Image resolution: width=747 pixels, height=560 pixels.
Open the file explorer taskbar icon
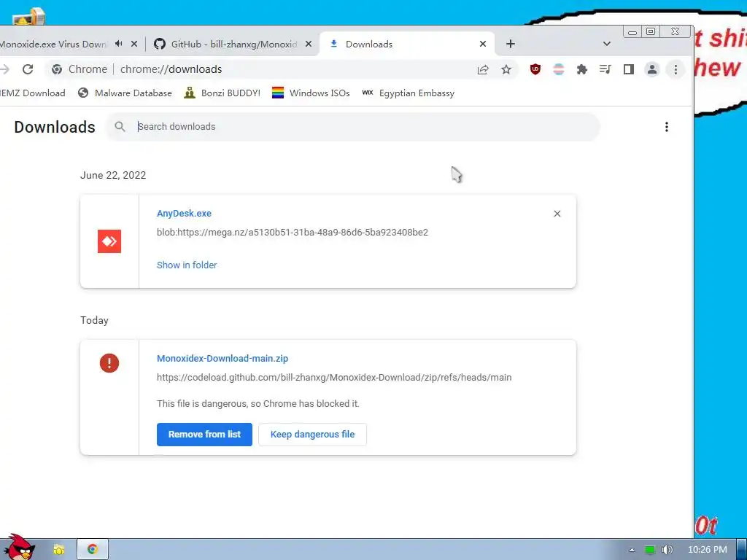coord(59,550)
